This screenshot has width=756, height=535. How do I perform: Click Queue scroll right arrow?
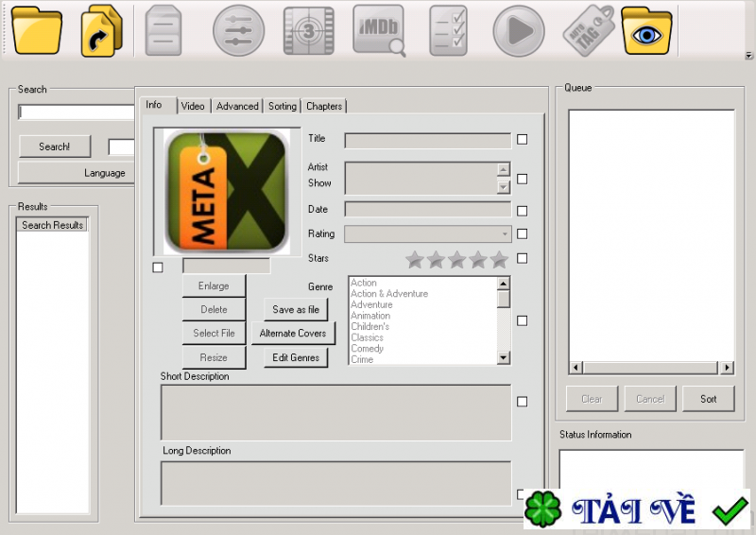[727, 368]
